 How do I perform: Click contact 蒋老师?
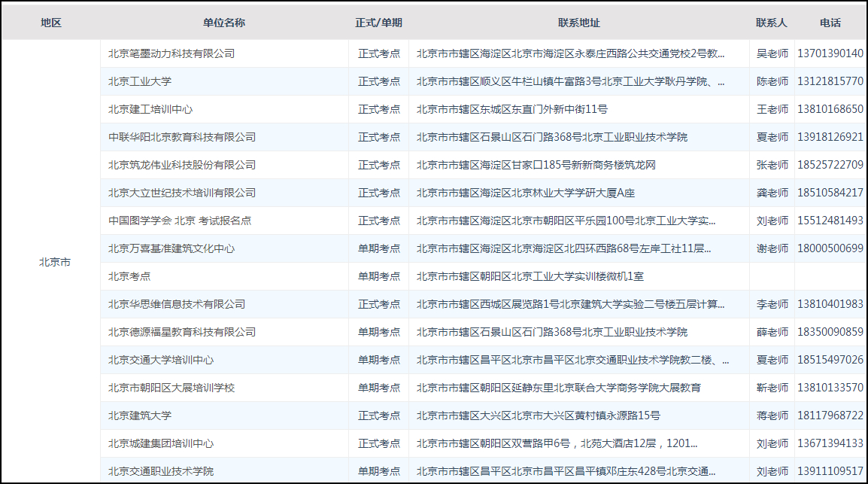click(x=772, y=416)
